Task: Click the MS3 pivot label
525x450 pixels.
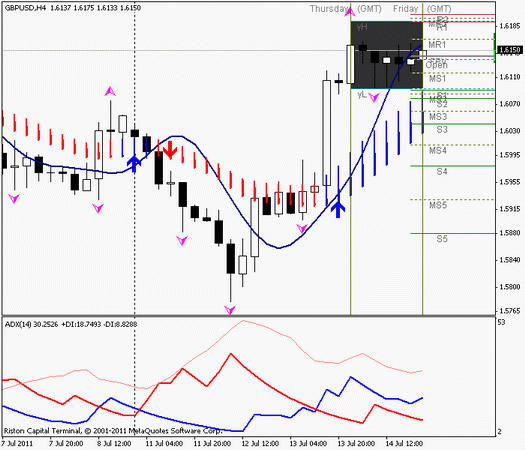Action: (x=438, y=117)
